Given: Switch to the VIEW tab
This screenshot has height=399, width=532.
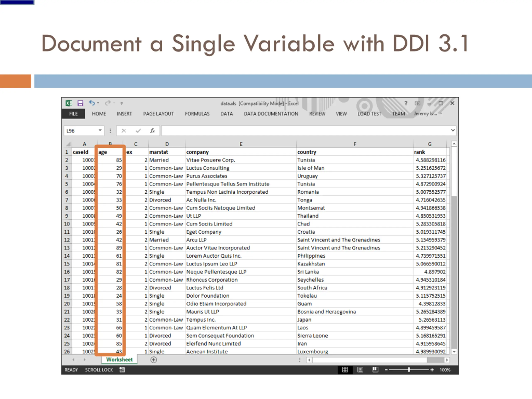Looking at the screenshot, I should 341,114.
